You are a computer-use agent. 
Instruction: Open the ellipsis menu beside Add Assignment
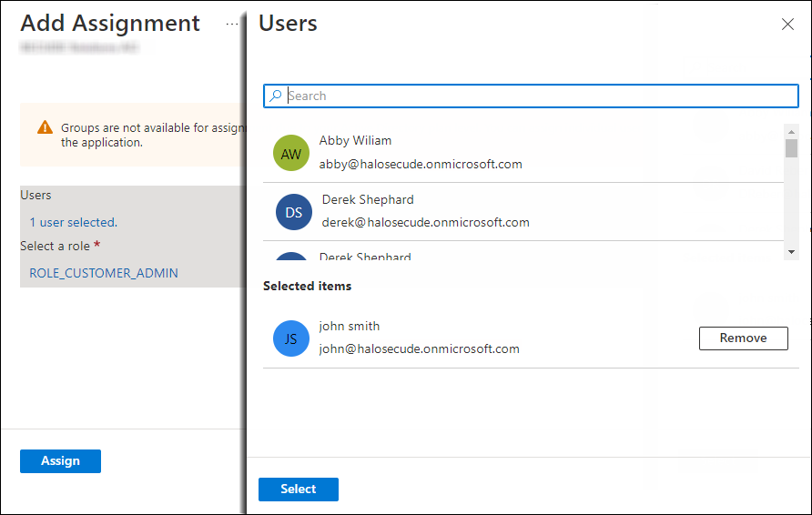click(232, 25)
